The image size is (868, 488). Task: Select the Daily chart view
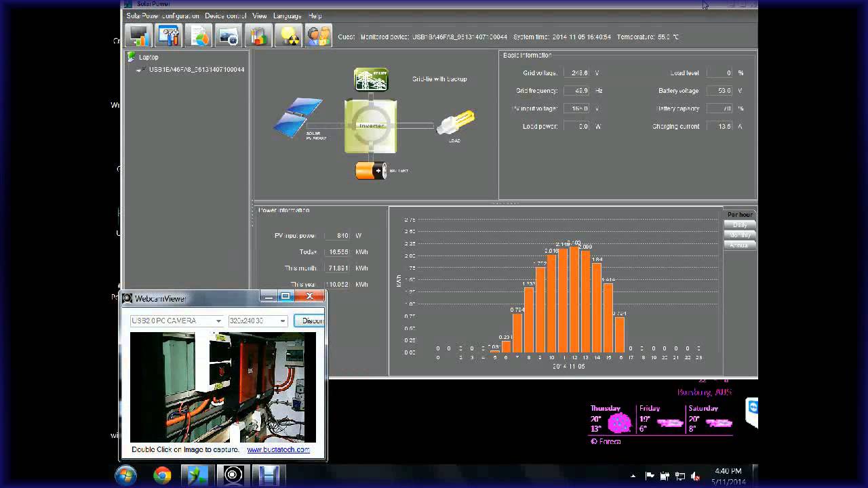739,225
